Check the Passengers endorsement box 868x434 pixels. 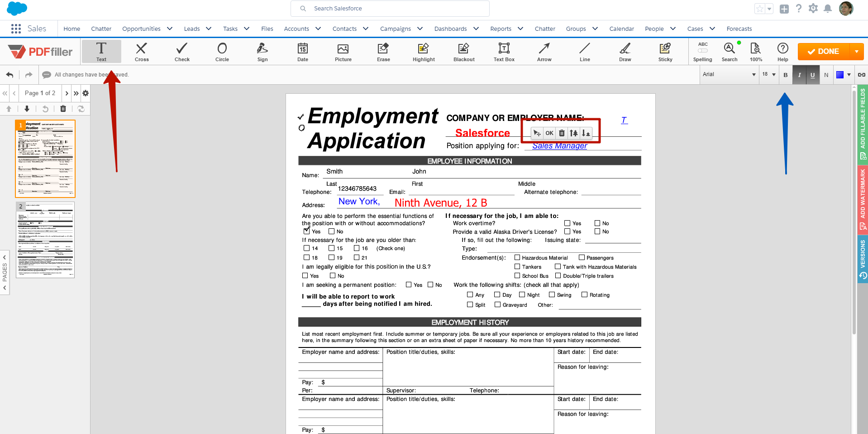tap(582, 257)
